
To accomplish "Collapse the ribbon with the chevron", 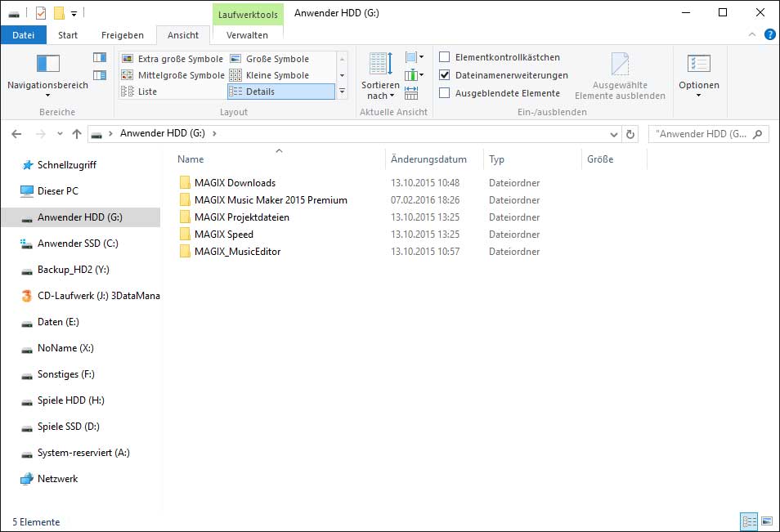I will [752, 34].
